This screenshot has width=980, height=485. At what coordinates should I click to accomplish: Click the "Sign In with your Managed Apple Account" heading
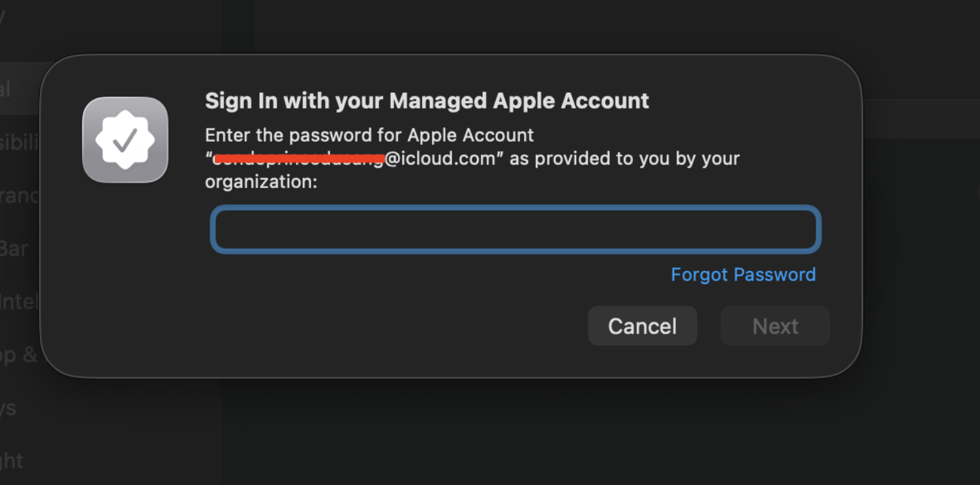coord(427,101)
